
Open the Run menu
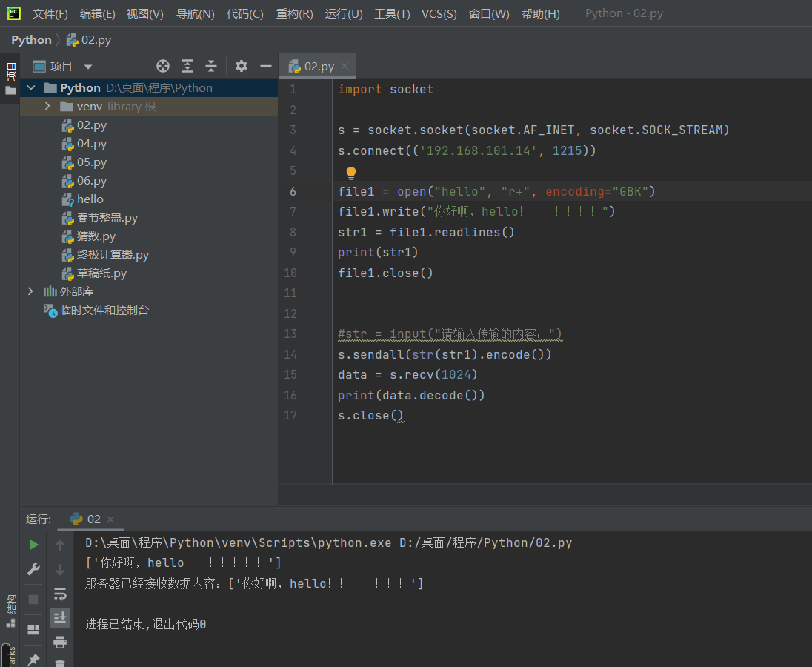point(344,14)
